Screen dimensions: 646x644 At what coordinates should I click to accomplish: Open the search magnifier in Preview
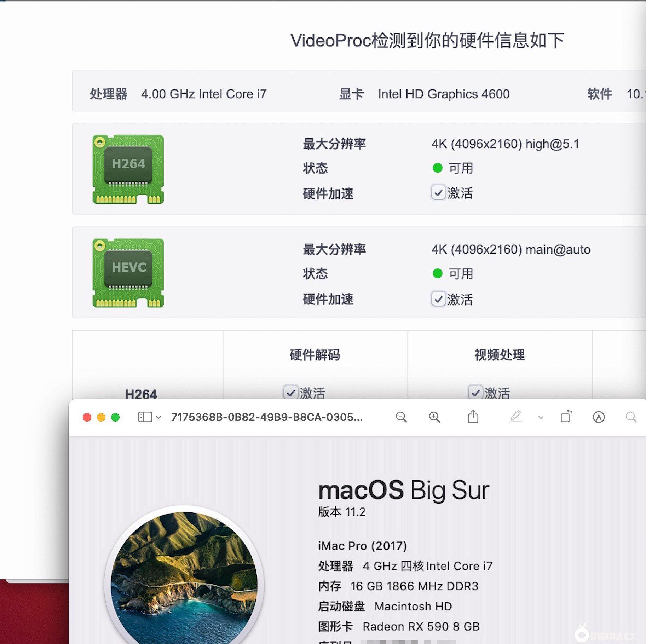pyautogui.click(x=631, y=417)
